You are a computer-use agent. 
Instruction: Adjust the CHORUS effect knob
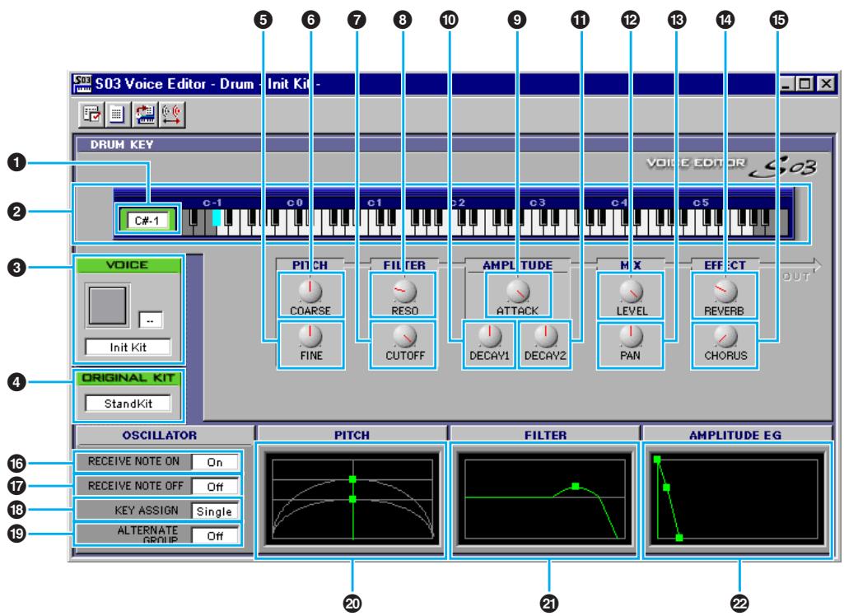725,336
